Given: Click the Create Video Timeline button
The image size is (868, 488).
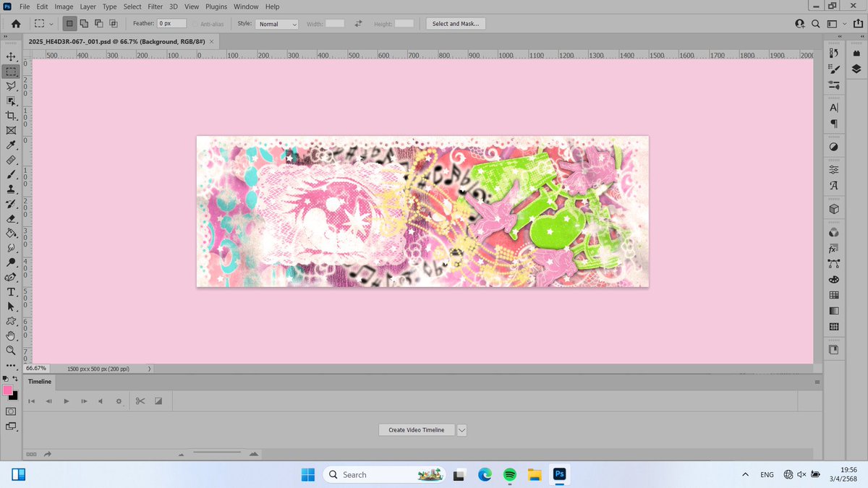Looking at the screenshot, I should tap(417, 429).
